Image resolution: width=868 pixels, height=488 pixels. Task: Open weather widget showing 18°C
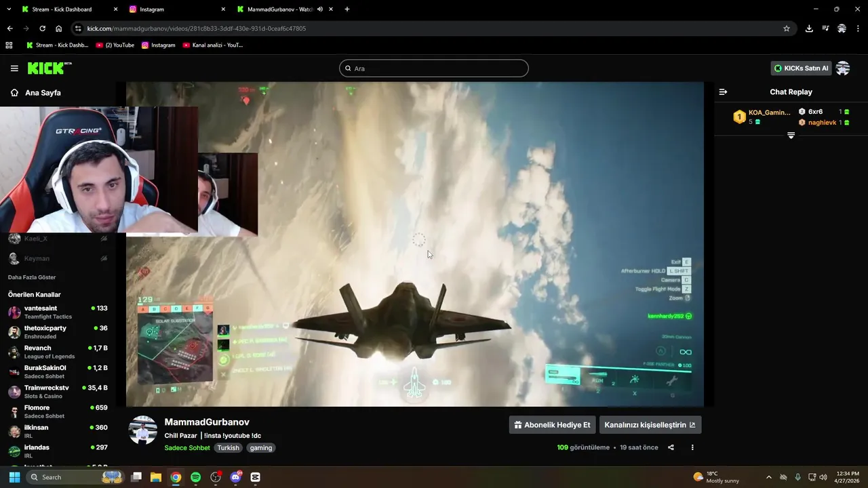point(716,477)
